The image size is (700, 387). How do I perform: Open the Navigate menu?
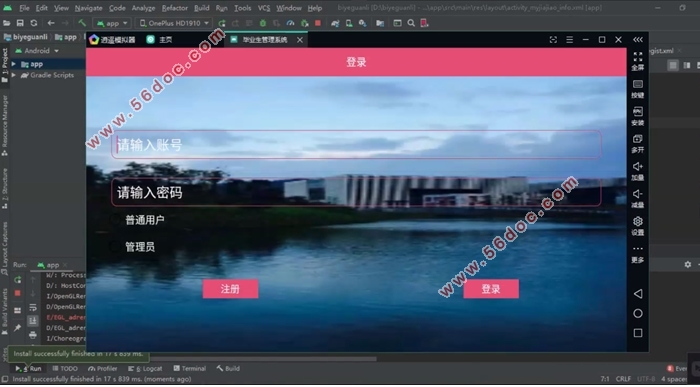pos(88,8)
